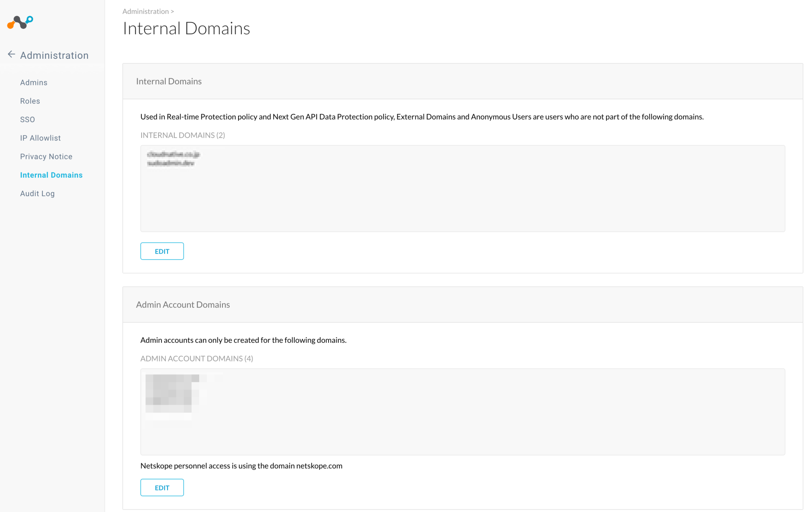Open the Admins page in sidebar
The height and width of the screenshot is (512, 812).
pyautogui.click(x=33, y=82)
